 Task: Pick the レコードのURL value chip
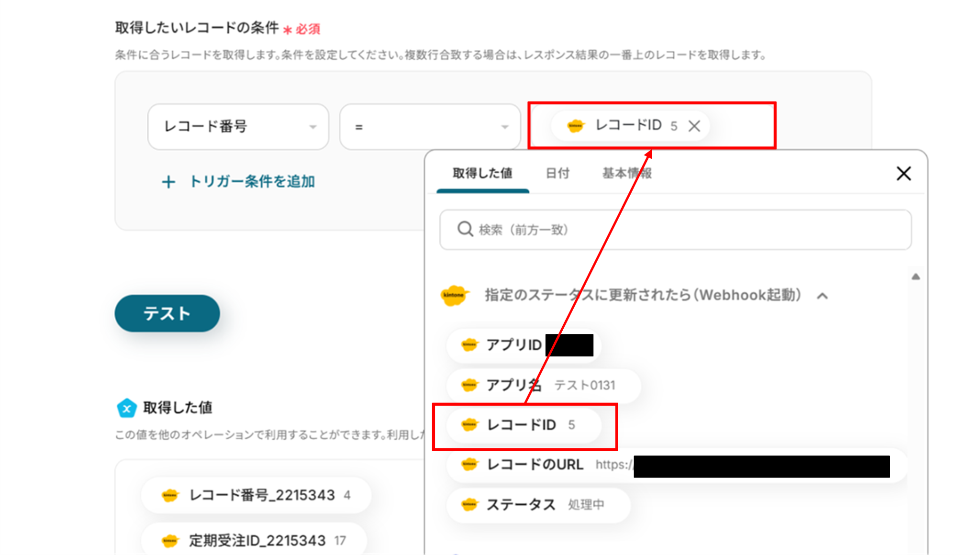pyautogui.click(x=536, y=465)
